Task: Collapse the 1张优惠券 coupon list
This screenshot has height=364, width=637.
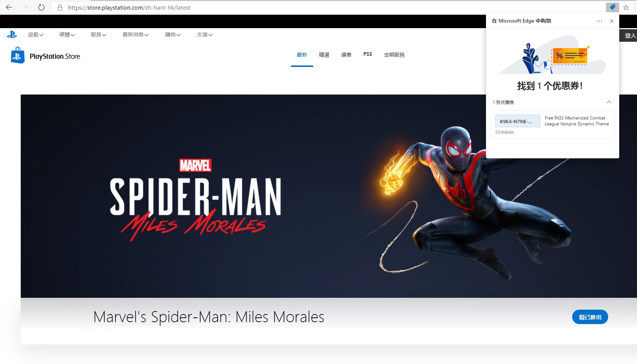Action: (x=609, y=102)
